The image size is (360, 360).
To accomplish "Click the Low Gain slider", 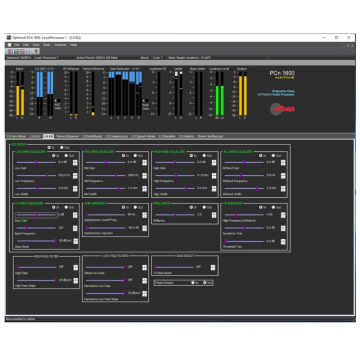I will click(x=36, y=162).
